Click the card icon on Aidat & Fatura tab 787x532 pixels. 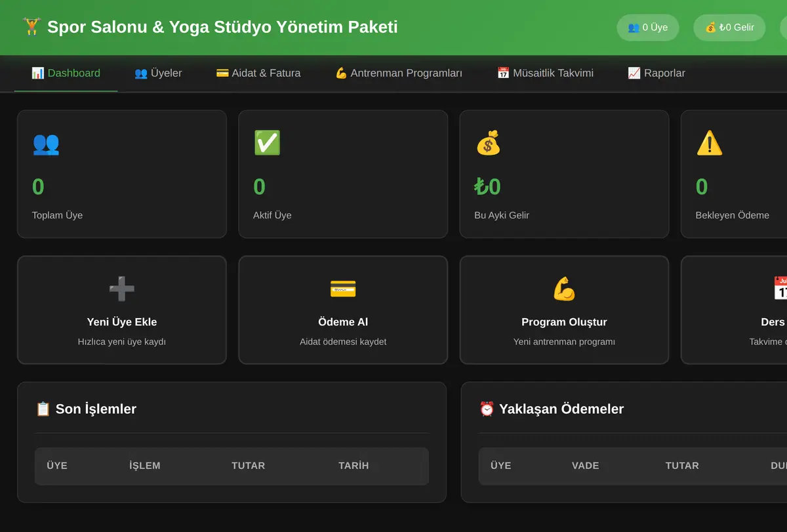click(x=222, y=73)
